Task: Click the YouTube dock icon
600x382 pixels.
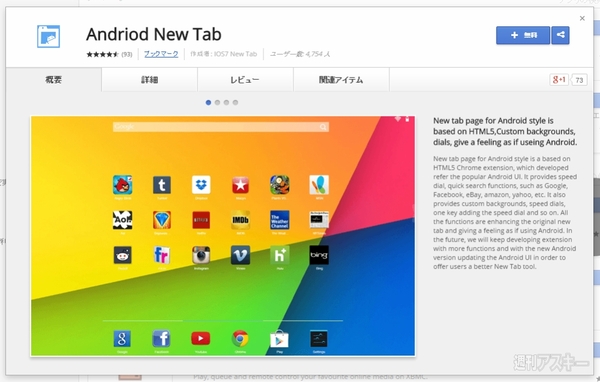Action: coord(201,339)
